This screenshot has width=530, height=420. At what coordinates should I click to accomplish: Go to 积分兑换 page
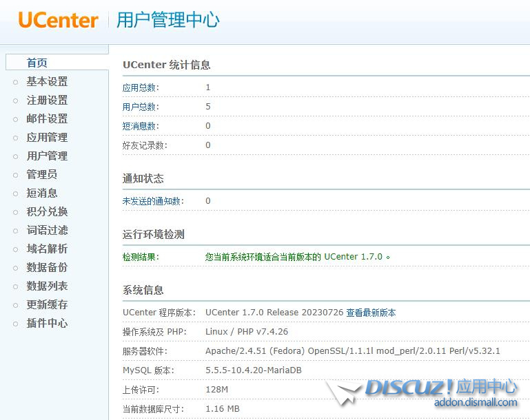tap(47, 211)
